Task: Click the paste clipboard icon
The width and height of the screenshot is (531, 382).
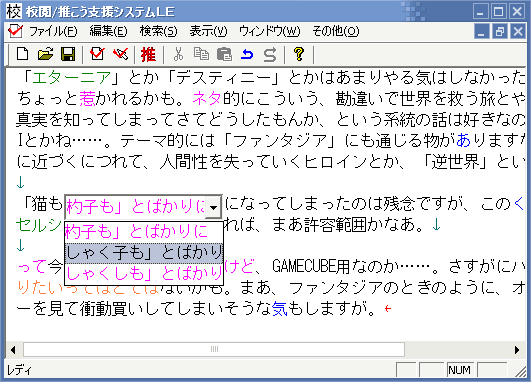Action: 224,54
